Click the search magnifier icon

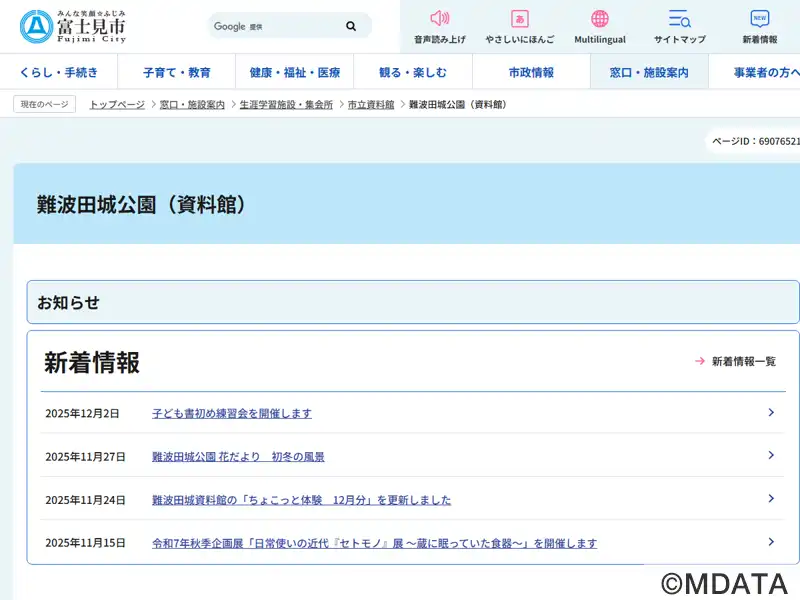(x=351, y=26)
